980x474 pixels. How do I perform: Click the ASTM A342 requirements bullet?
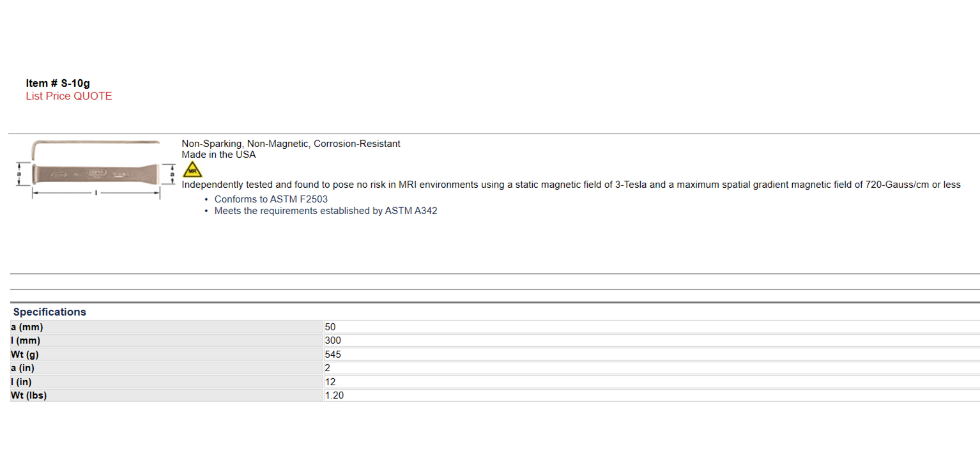point(326,211)
